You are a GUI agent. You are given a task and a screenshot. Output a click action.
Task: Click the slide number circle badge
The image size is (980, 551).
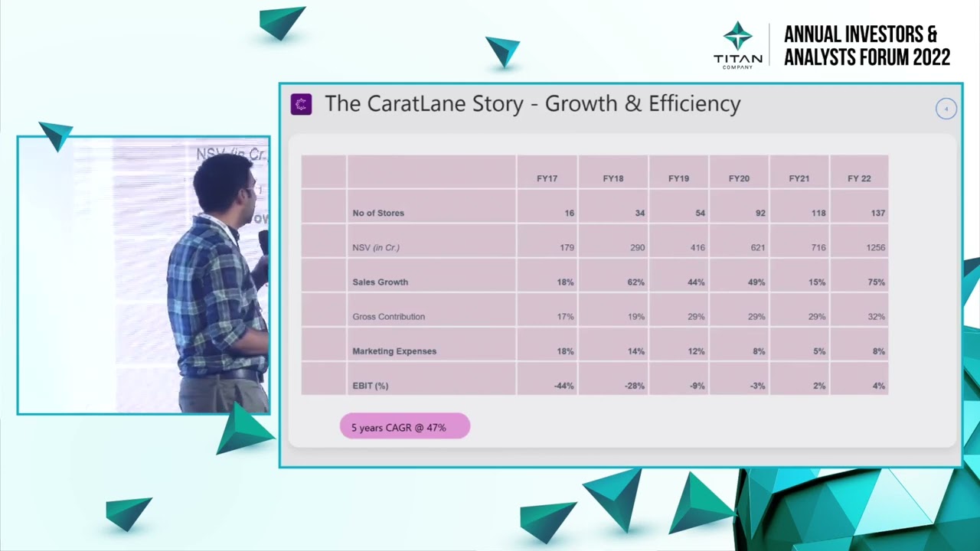pos(946,109)
